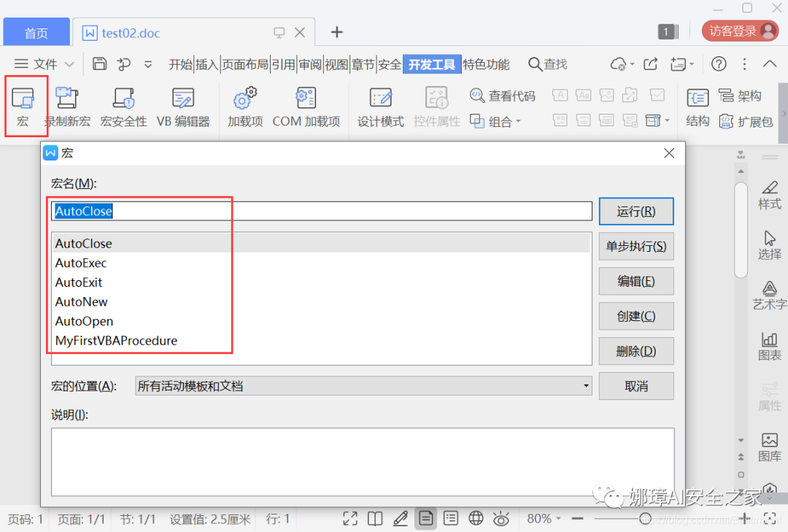Image resolution: width=788 pixels, height=532 pixels.
Task: Open the 文件 menu
Action: [45, 64]
